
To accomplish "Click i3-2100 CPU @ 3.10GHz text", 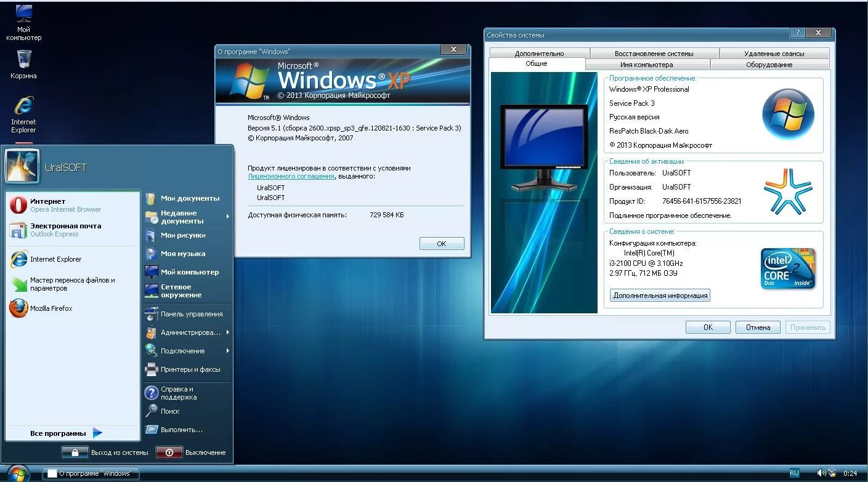I will (x=646, y=263).
